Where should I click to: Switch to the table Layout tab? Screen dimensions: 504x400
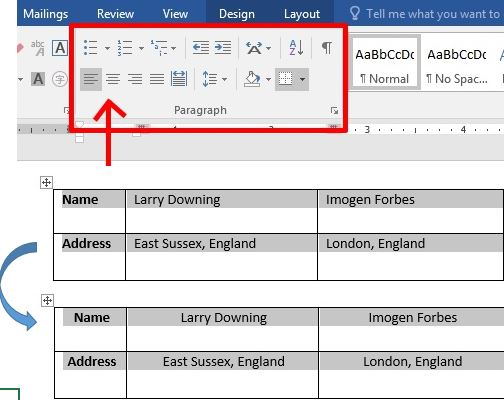[x=302, y=14]
